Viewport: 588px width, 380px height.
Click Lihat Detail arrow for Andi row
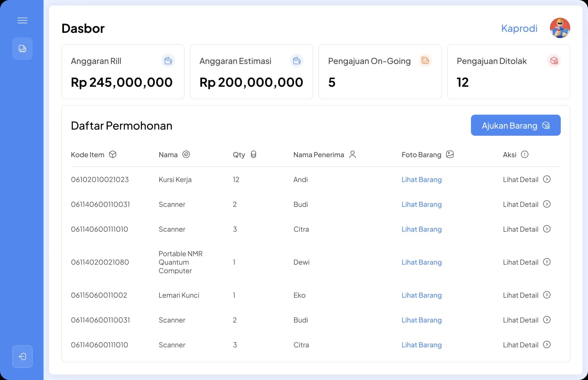point(547,179)
